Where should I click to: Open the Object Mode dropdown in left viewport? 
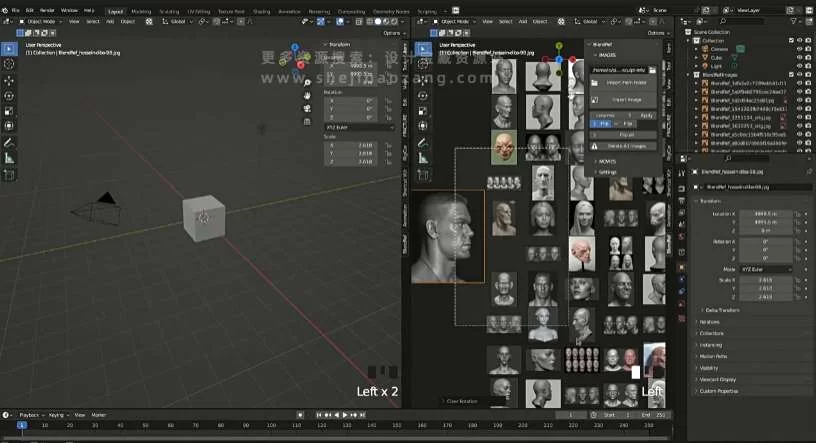tap(43, 21)
